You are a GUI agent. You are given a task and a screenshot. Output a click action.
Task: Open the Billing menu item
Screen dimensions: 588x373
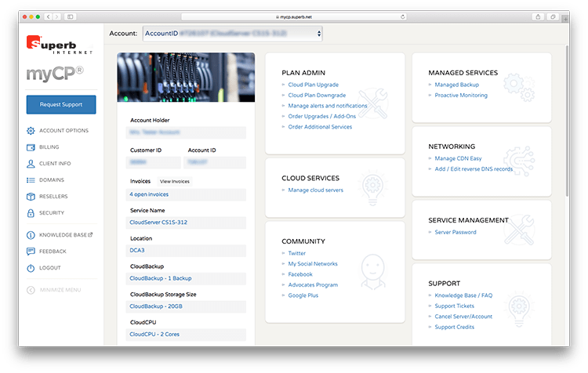49,147
